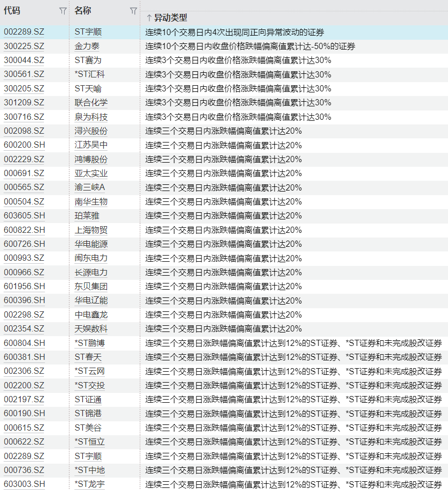Open stock name link 中电鑫龙
Screen dimensions: 448x490
point(91,314)
